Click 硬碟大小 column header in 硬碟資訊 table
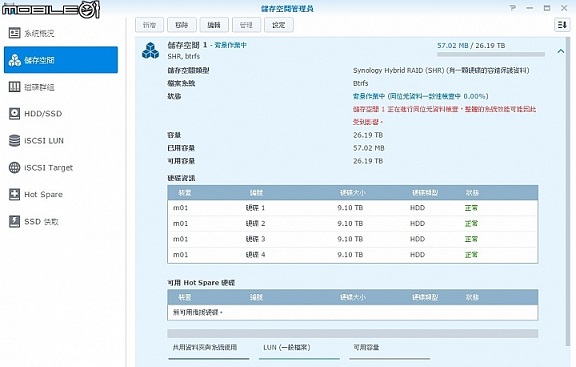The height and width of the screenshot is (367, 576). click(352, 193)
